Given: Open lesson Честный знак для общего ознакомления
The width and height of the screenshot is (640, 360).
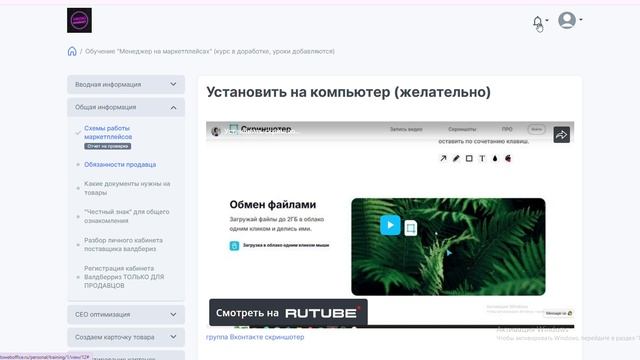Looking at the screenshot, I should pyautogui.click(x=127, y=216).
